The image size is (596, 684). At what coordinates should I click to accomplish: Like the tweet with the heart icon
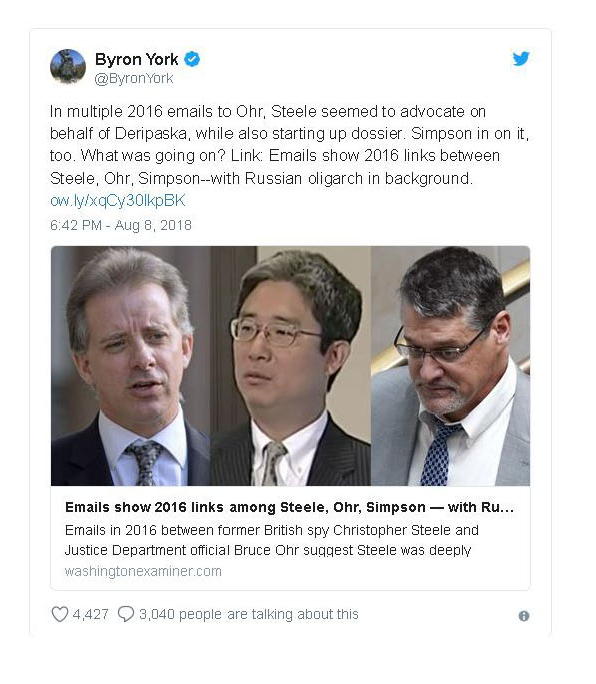pyautogui.click(x=60, y=614)
